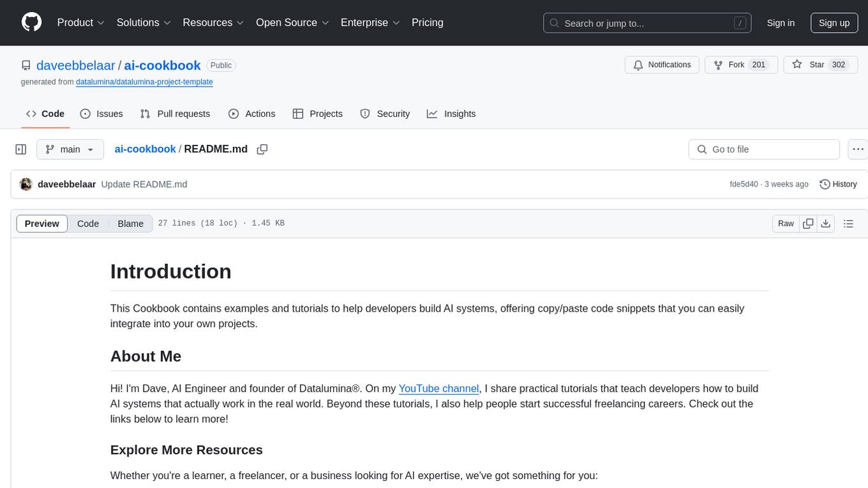Open the Insights tab
The width and height of the screenshot is (868, 488).
[x=451, y=114]
